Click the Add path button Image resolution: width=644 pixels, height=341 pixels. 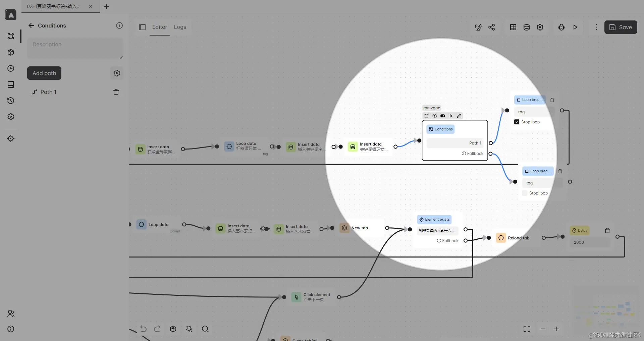coord(44,73)
